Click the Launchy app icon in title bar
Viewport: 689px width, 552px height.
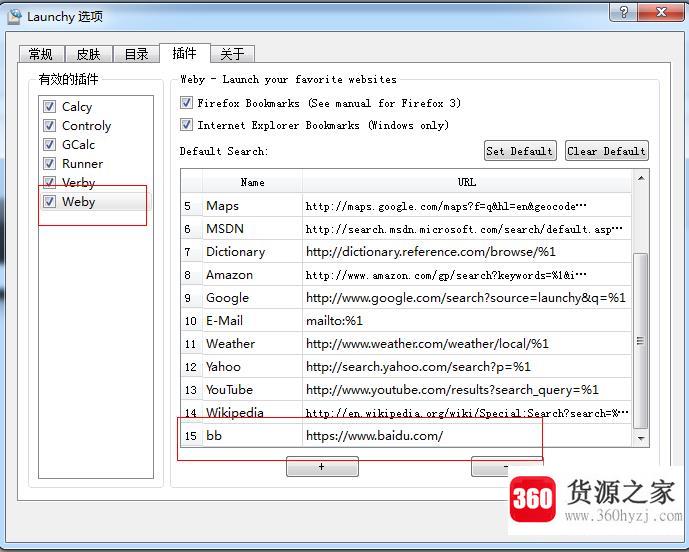(x=15, y=16)
